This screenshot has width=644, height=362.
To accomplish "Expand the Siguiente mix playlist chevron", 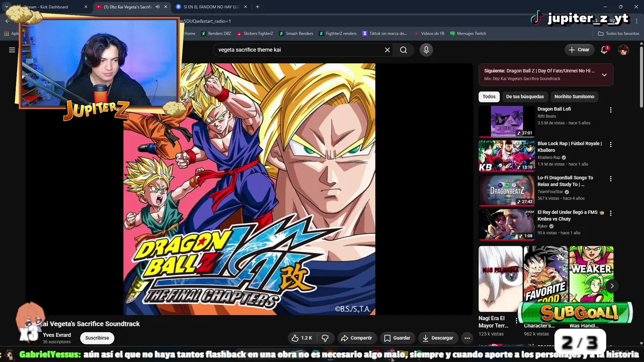I will (x=604, y=74).
